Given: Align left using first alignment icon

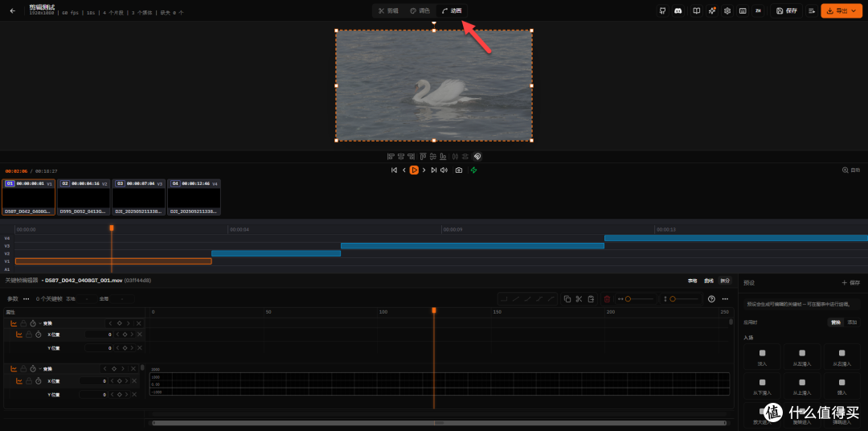Looking at the screenshot, I should [391, 156].
